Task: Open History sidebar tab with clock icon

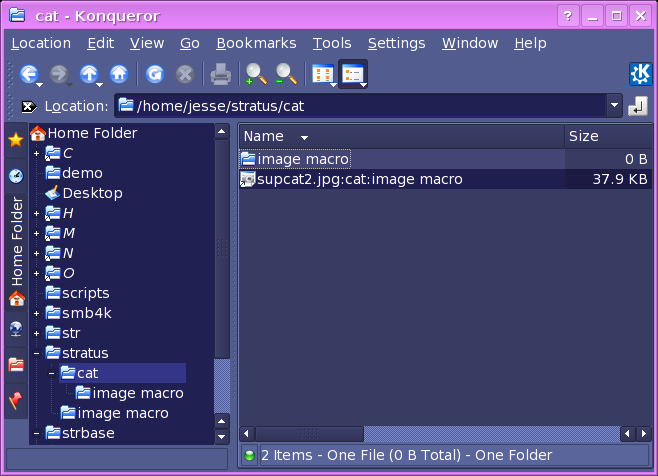Action: point(16,176)
